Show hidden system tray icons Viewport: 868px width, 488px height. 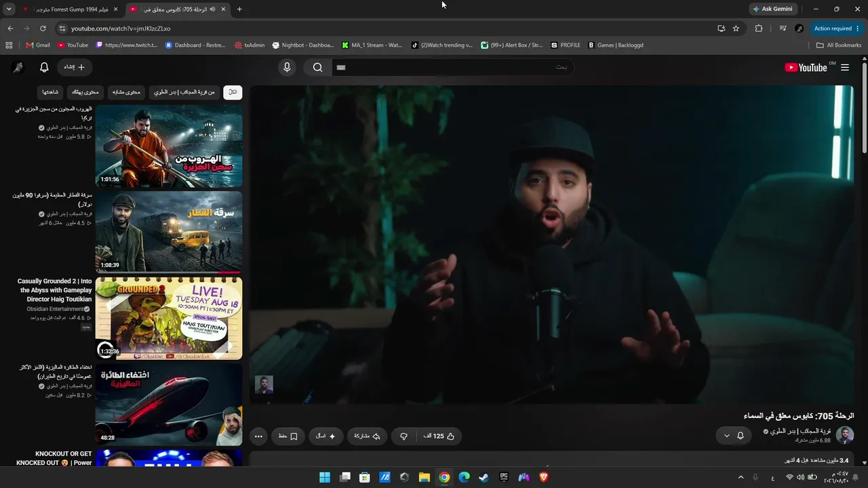pyautogui.click(x=740, y=477)
